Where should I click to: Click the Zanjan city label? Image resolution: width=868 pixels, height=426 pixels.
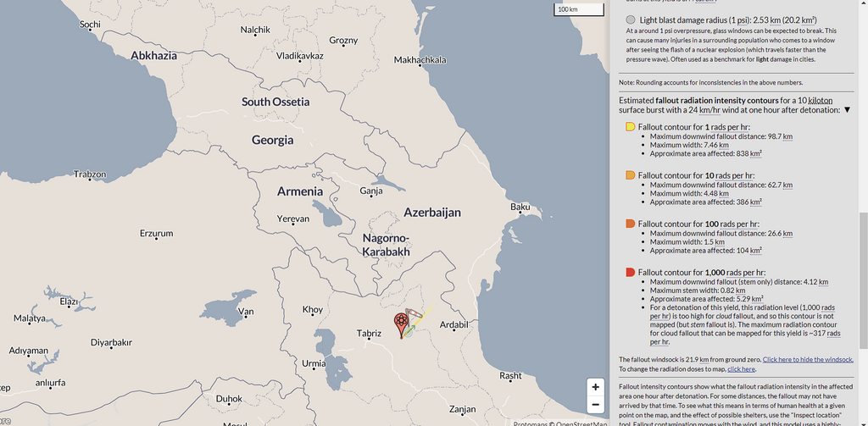click(x=462, y=410)
